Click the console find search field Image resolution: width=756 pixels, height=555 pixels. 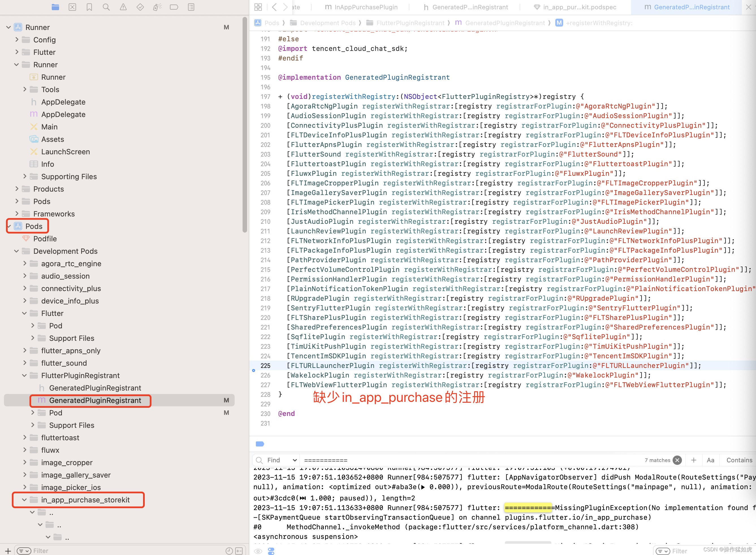pyautogui.click(x=471, y=460)
